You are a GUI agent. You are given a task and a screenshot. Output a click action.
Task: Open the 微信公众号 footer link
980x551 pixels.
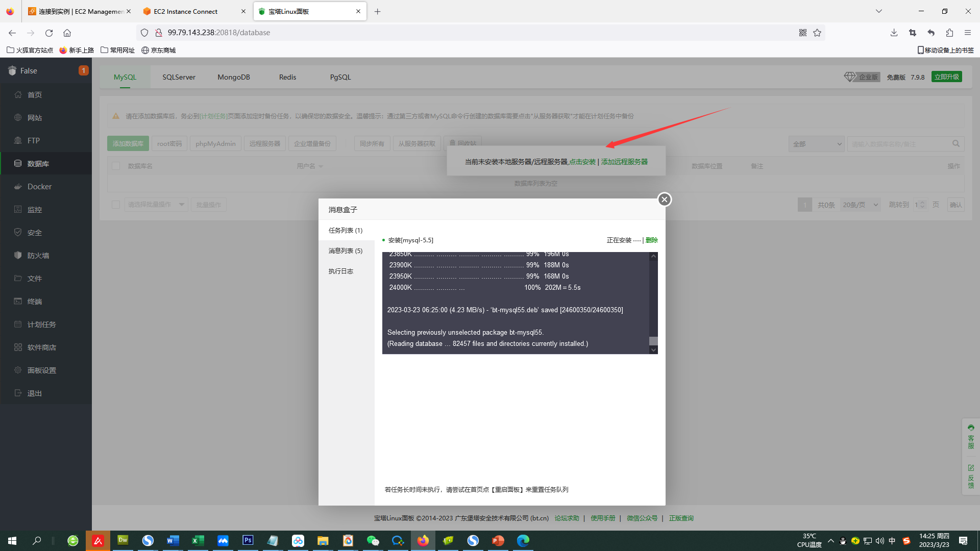coord(642,518)
